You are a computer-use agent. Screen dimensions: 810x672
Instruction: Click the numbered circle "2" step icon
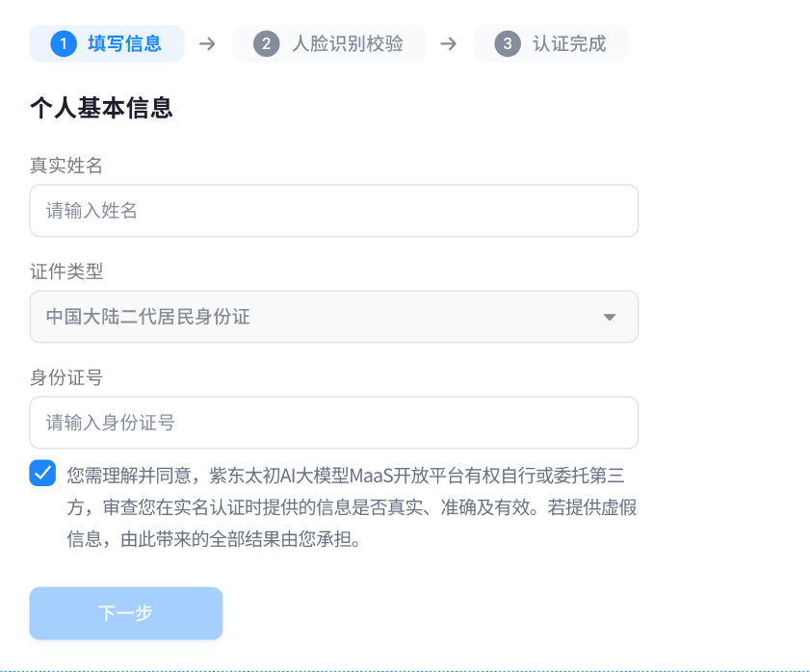[266, 43]
